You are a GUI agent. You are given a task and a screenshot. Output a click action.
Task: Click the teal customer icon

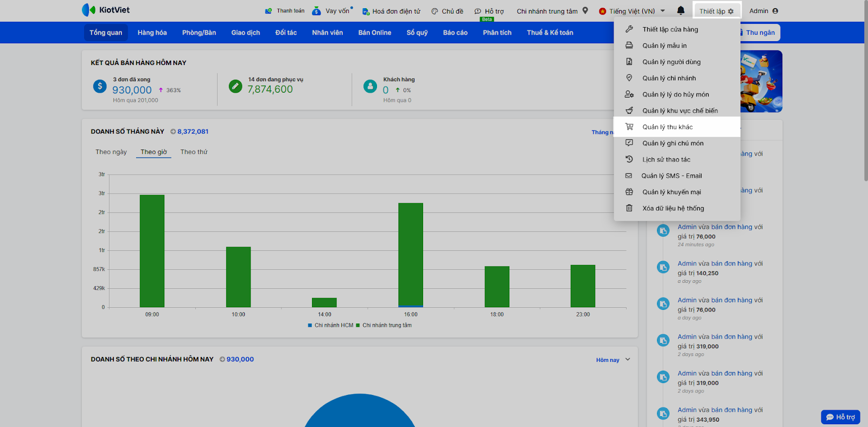pyautogui.click(x=370, y=86)
